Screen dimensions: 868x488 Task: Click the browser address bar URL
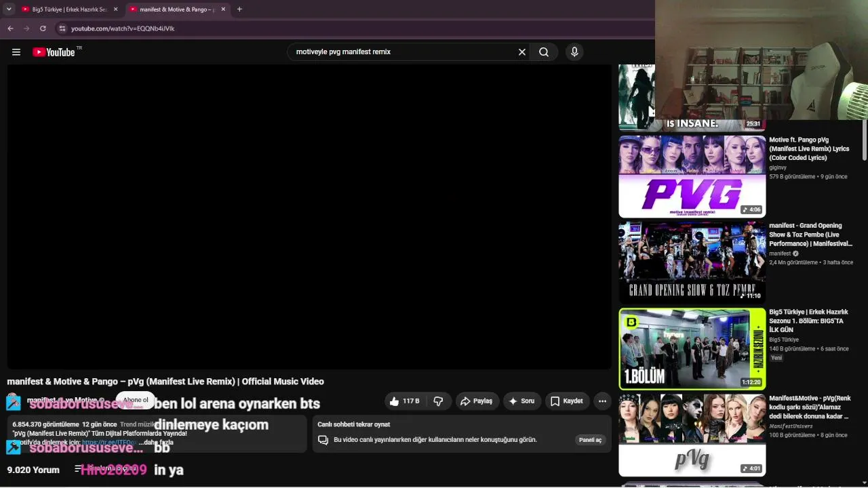[123, 28]
